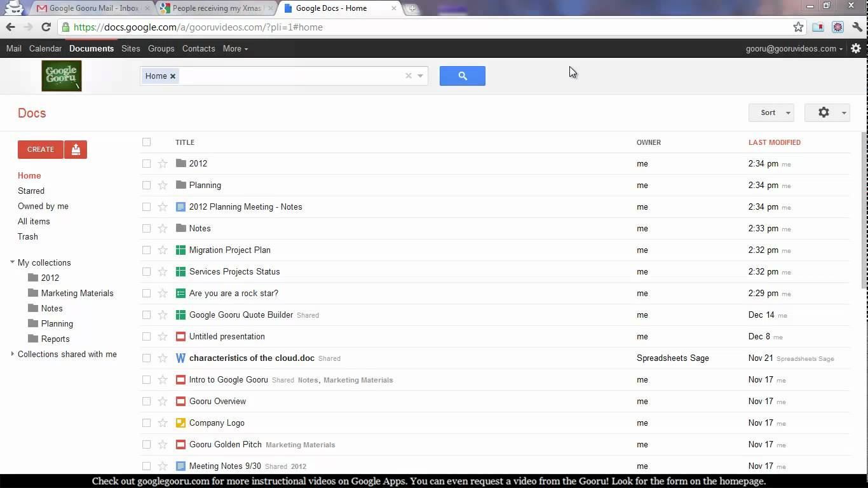Open Calendar in the top bar
This screenshot has width=868, height=488.
click(x=45, y=48)
